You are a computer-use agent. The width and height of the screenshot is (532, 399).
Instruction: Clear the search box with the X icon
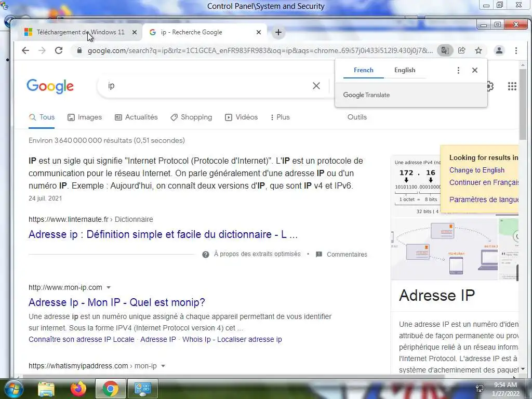[x=316, y=86]
